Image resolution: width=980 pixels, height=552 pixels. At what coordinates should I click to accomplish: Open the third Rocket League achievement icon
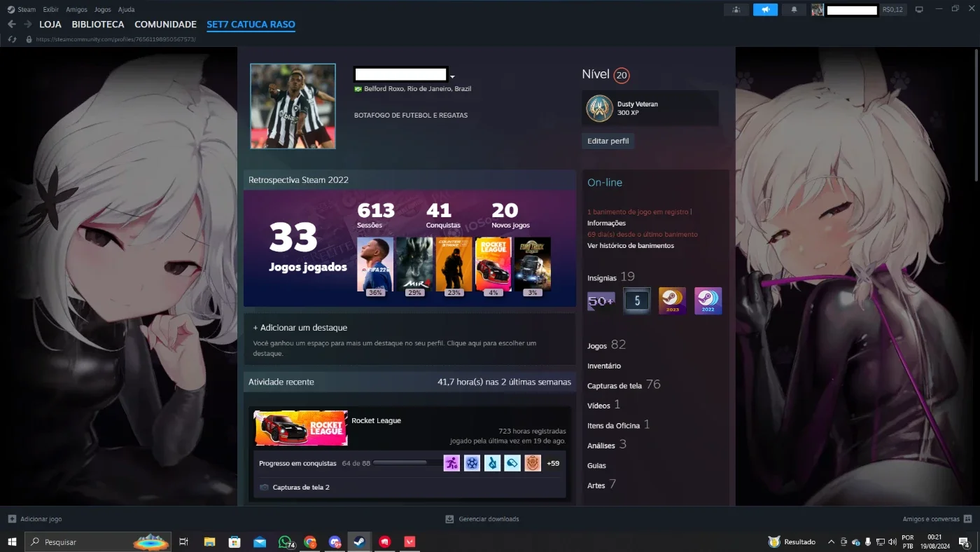(x=493, y=463)
